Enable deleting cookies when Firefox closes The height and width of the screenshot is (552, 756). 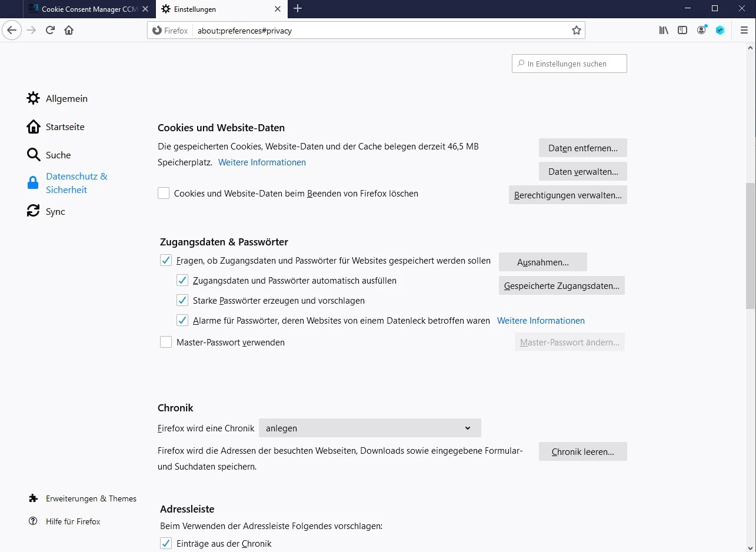pos(164,193)
